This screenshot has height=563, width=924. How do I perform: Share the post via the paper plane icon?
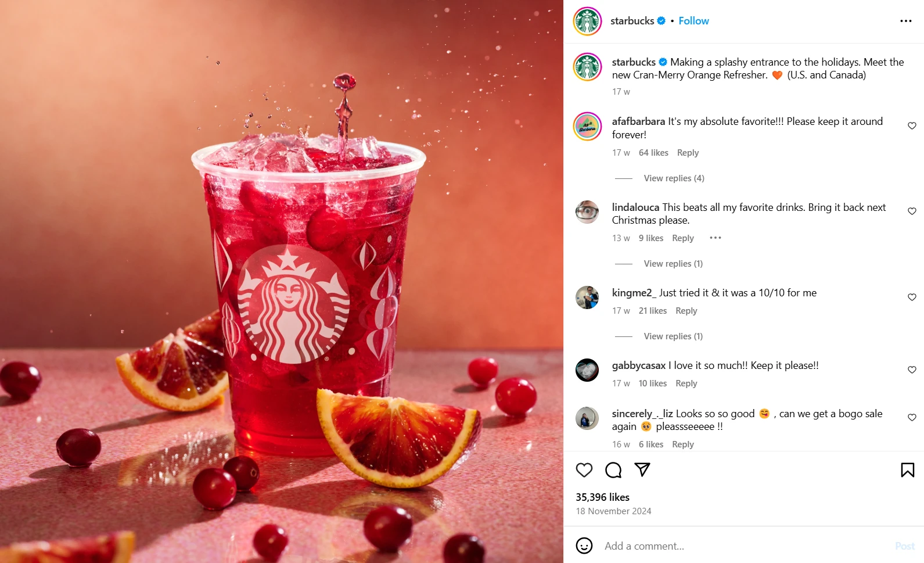(x=642, y=469)
